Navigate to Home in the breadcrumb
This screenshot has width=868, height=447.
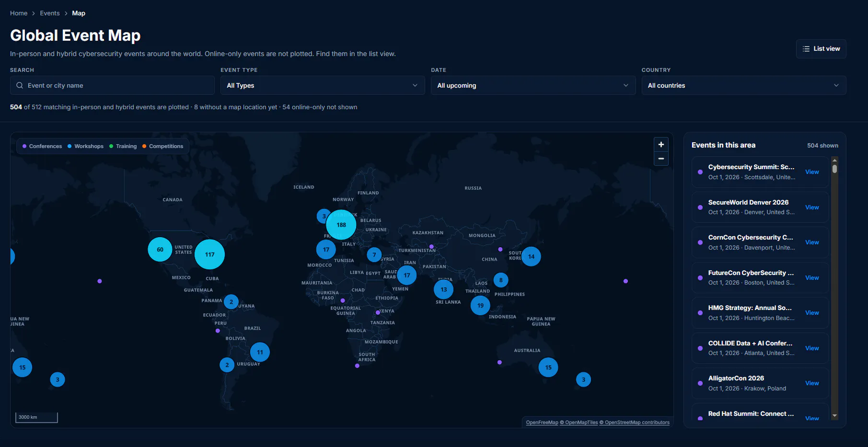[x=19, y=13]
